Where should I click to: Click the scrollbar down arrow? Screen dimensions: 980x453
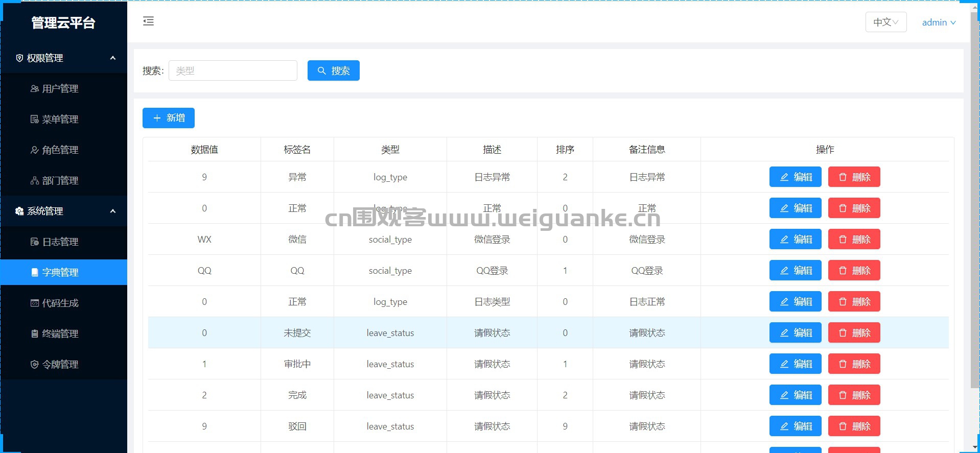(975, 448)
